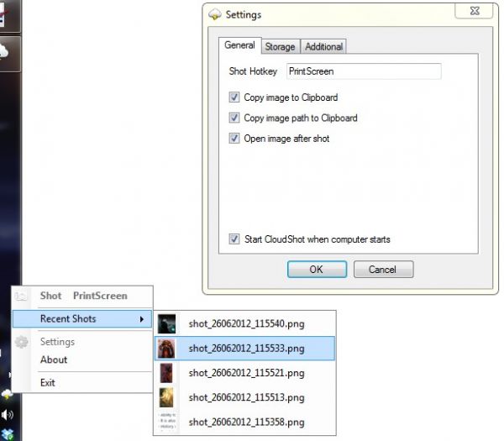The image size is (504, 441).
Task: Click the camera icon beside Shot
Action: click(21, 296)
